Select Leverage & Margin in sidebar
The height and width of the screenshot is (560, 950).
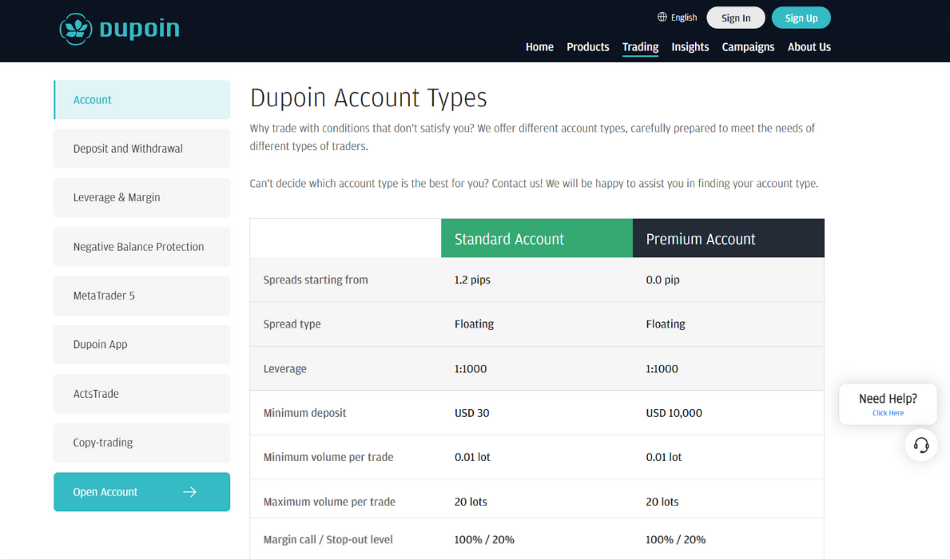tap(141, 197)
